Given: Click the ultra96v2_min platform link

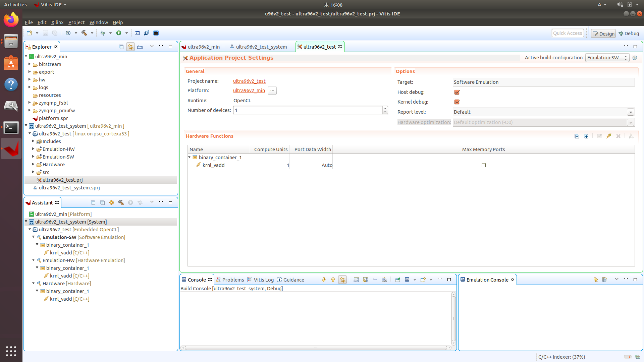Looking at the screenshot, I should pos(249,90).
